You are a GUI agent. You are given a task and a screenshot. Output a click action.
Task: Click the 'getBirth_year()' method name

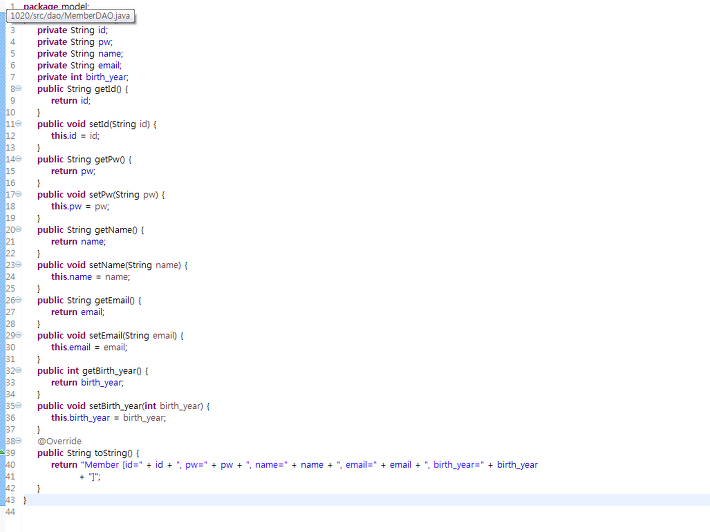tap(112, 371)
